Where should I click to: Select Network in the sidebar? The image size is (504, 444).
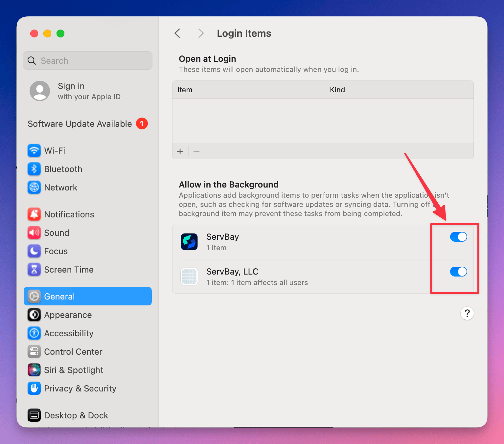pyautogui.click(x=88, y=188)
